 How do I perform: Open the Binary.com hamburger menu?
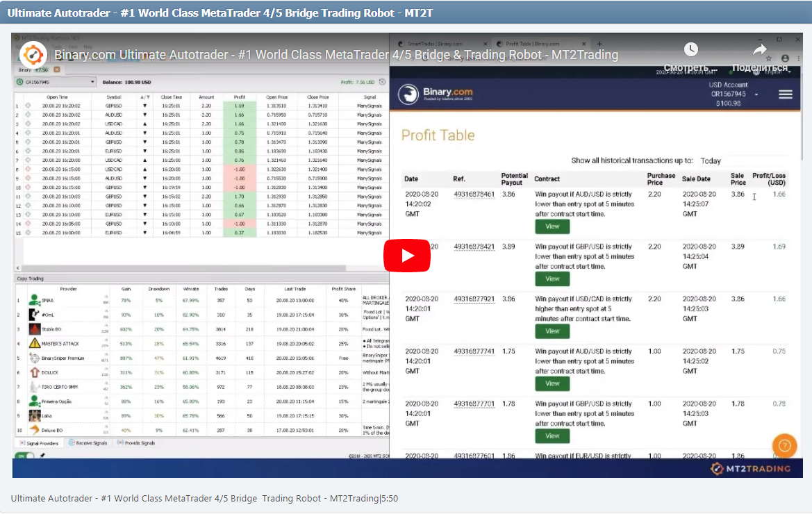click(786, 94)
